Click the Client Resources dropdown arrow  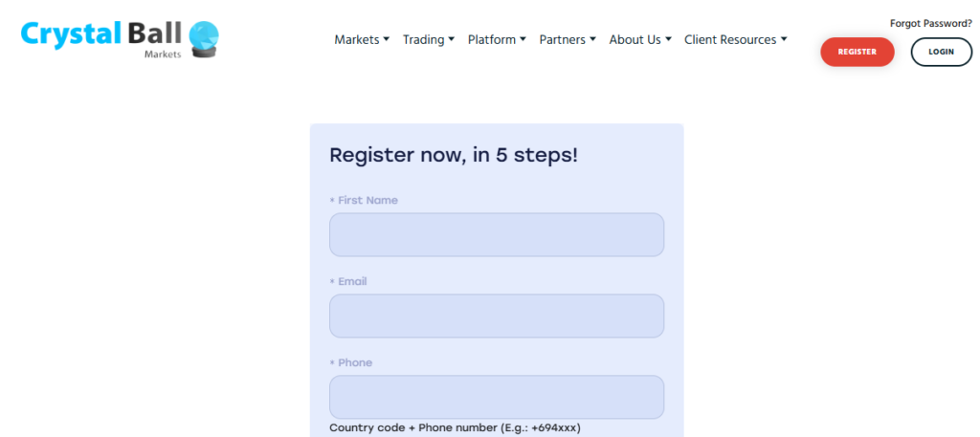[x=784, y=39]
